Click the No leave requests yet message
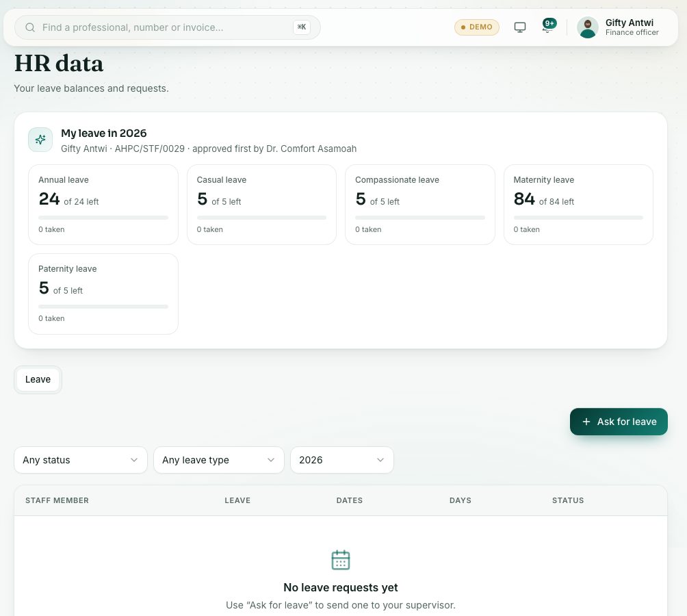Image resolution: width=687 pixels, height=616 pixels. [x=341, y=587]
